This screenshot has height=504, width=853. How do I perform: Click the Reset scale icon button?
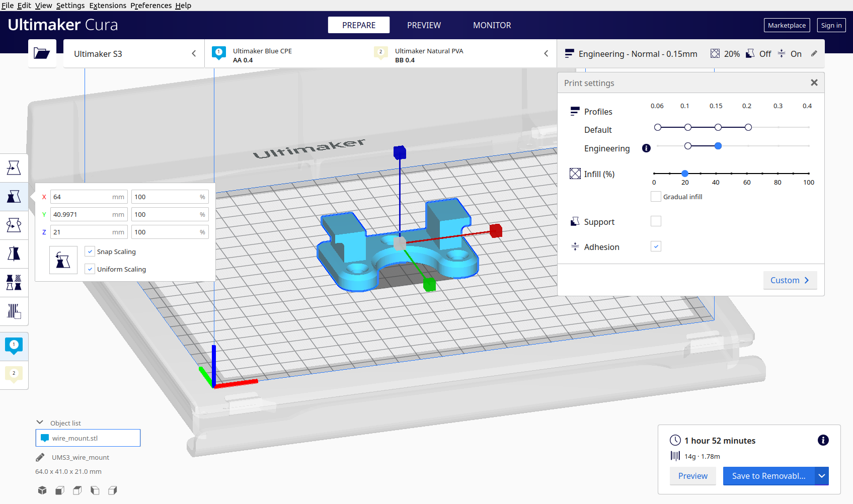coord(63,260)
